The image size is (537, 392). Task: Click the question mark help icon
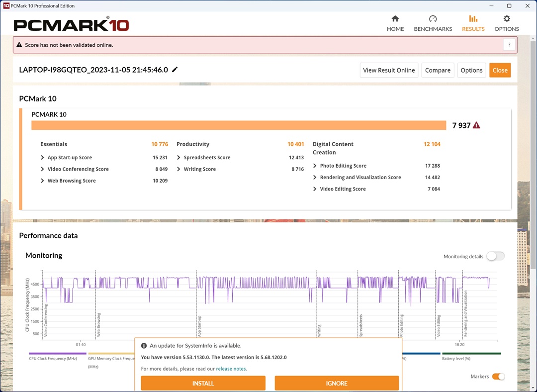tap(509, 45)
